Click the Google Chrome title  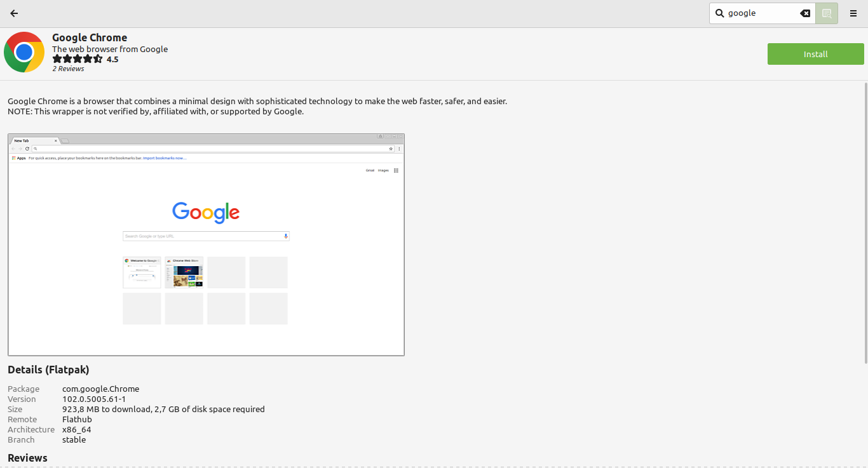(90, 37)
